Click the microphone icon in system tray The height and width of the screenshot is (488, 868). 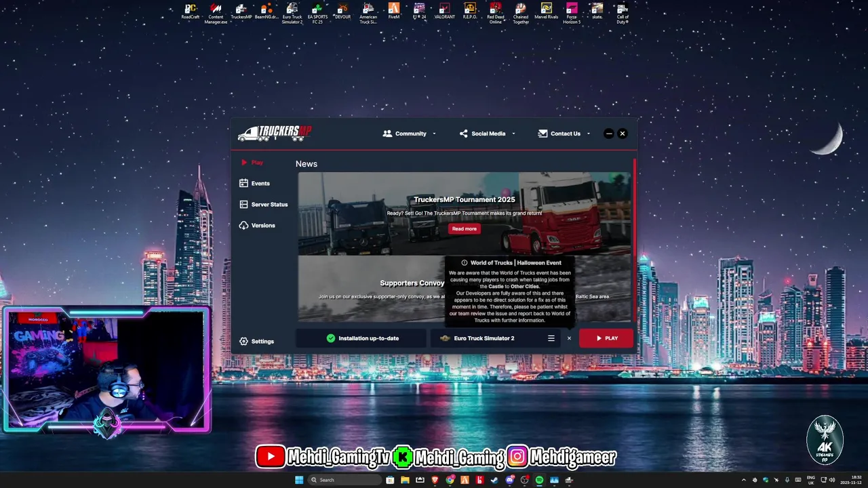click(x=787, y=480)
